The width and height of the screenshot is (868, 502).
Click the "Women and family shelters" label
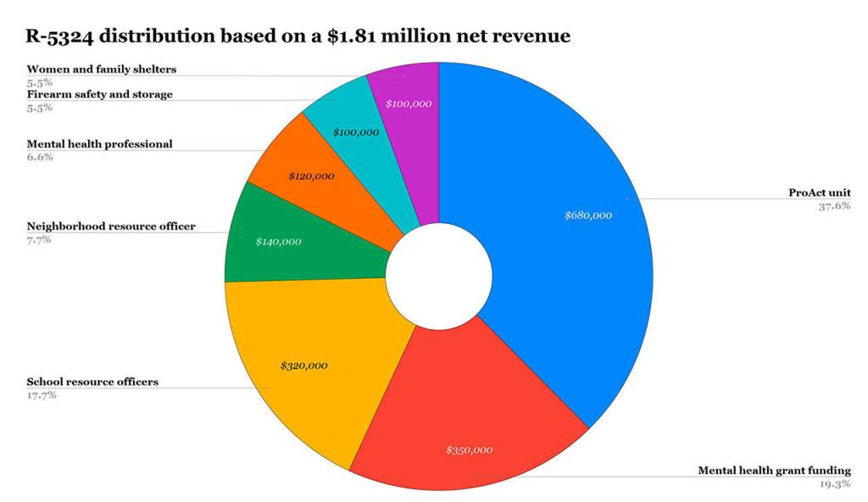(102, 69)
